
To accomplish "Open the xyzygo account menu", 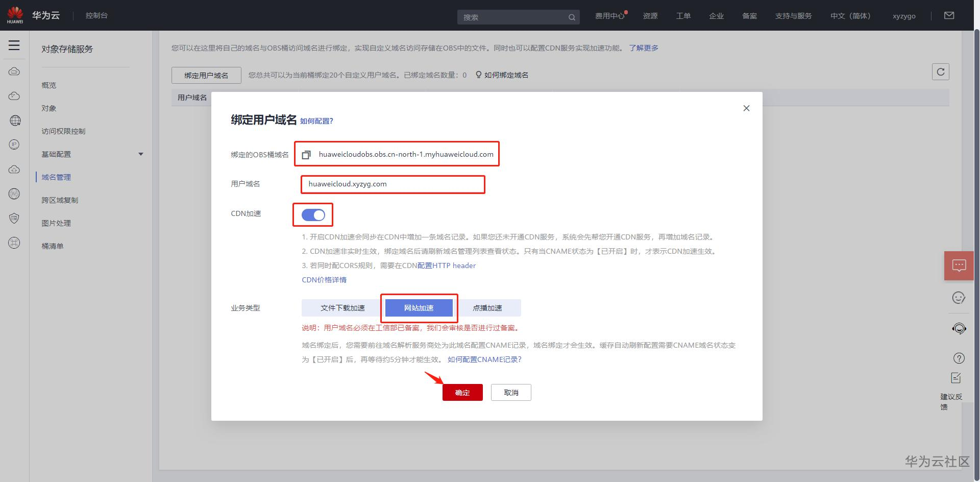I will click(904, 16).
